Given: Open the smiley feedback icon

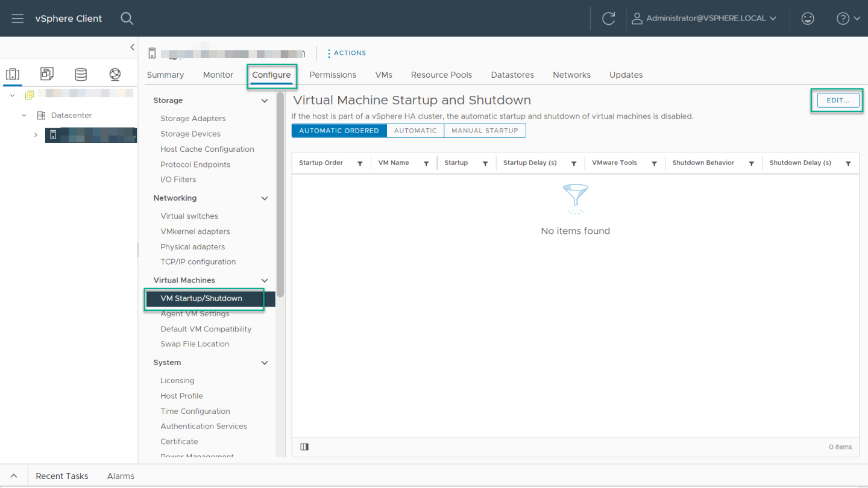Looking at the screenshot, I should click(x=807, y=19).
